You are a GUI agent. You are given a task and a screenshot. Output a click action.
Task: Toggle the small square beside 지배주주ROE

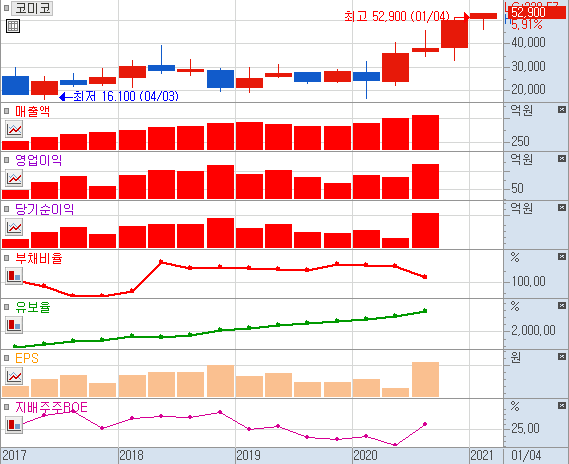(x=6, y=407)
